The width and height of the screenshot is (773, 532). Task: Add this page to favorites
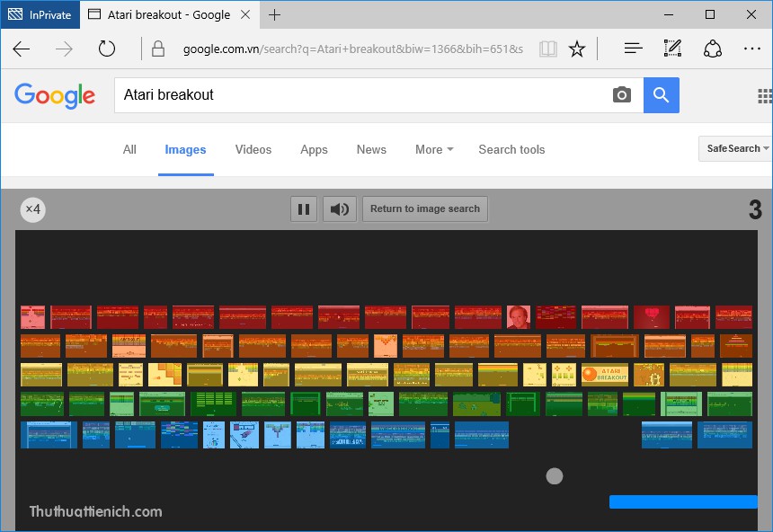coord(577,49)
